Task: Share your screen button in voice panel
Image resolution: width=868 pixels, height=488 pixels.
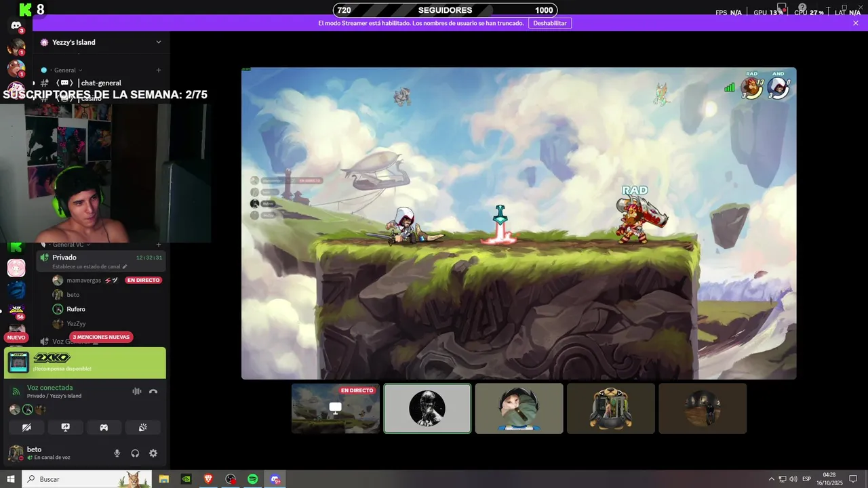Action: tap(65, 428)
